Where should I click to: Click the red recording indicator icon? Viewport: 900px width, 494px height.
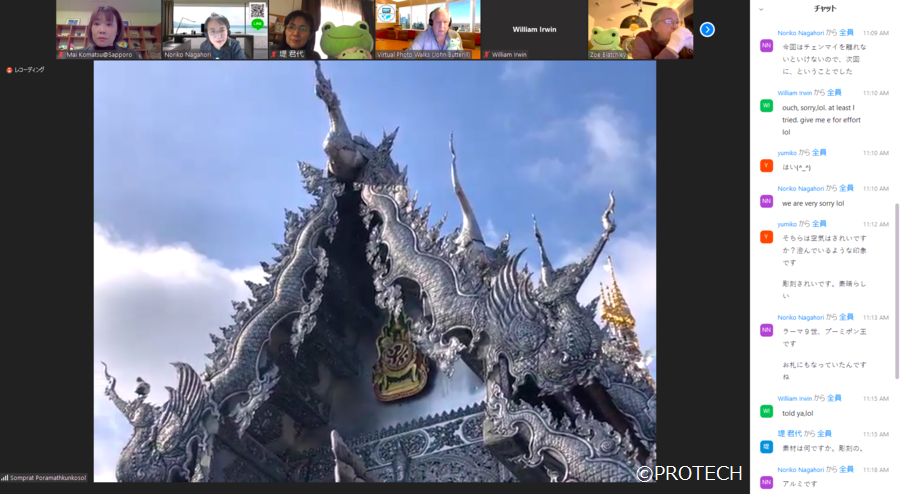click(10, 70)
